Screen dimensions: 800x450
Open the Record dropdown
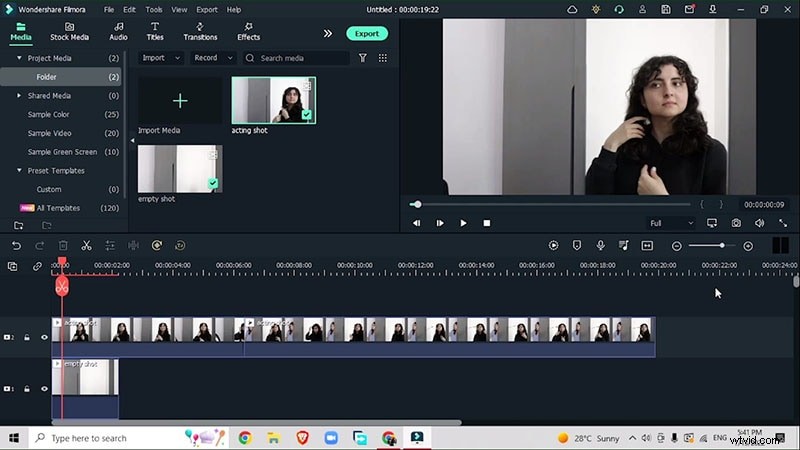213,58
